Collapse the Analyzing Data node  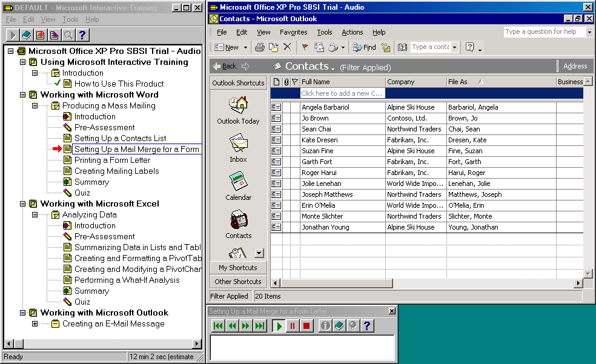35,214
